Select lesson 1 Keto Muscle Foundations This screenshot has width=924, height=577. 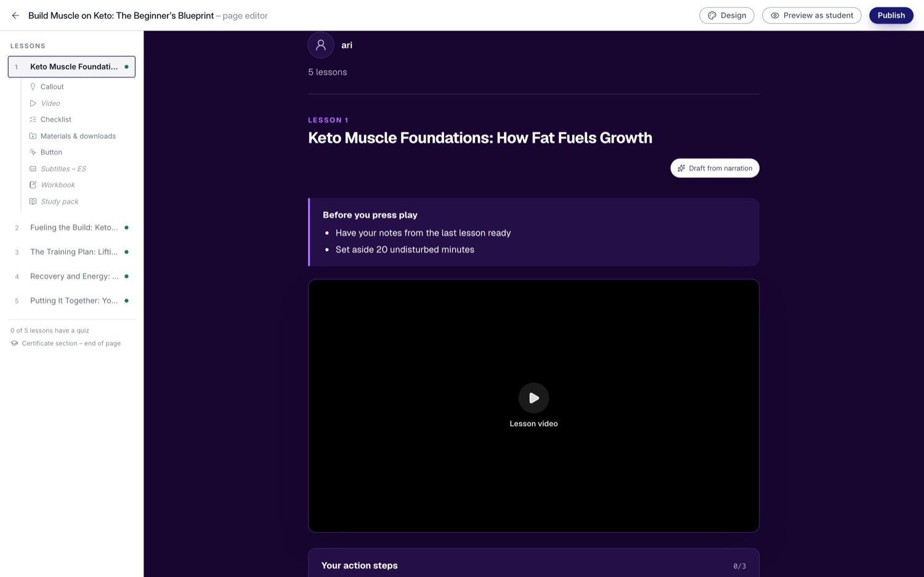[x=71, y=67]
